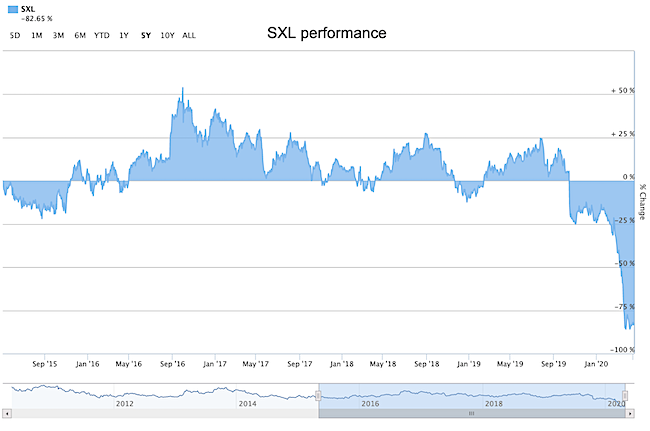Click the -100 % axis label

(622, 350)
